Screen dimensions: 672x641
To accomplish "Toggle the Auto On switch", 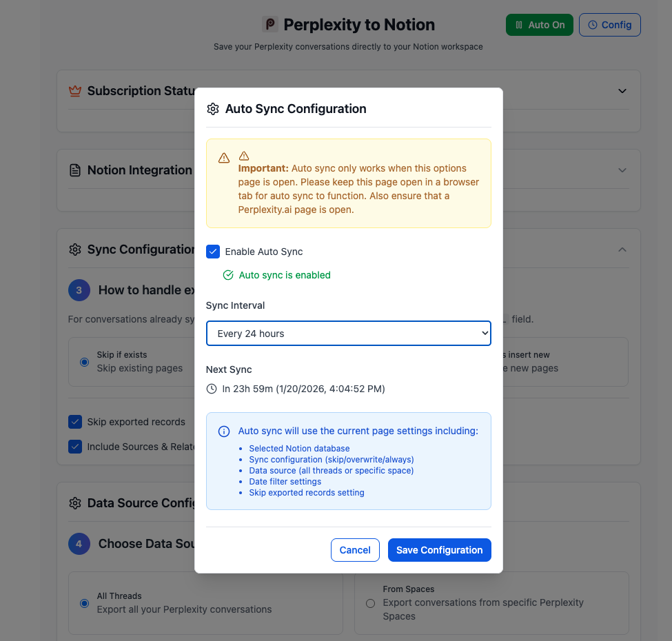I will coord(539,24).
